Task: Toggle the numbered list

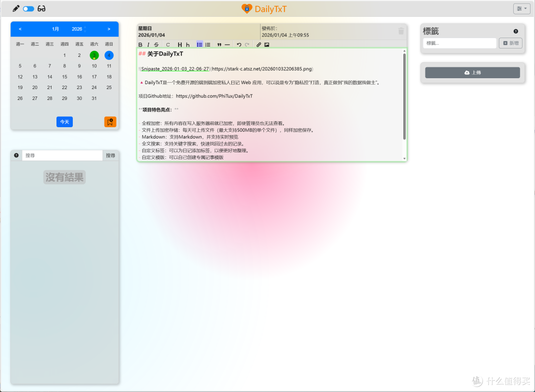Action: pos(208,45)
